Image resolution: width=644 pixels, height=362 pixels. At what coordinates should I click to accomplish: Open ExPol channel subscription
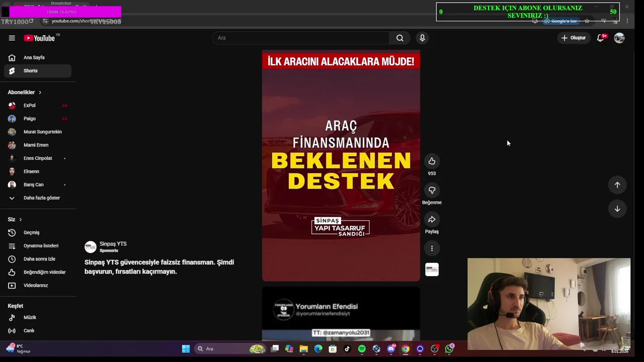click(38, 106)
